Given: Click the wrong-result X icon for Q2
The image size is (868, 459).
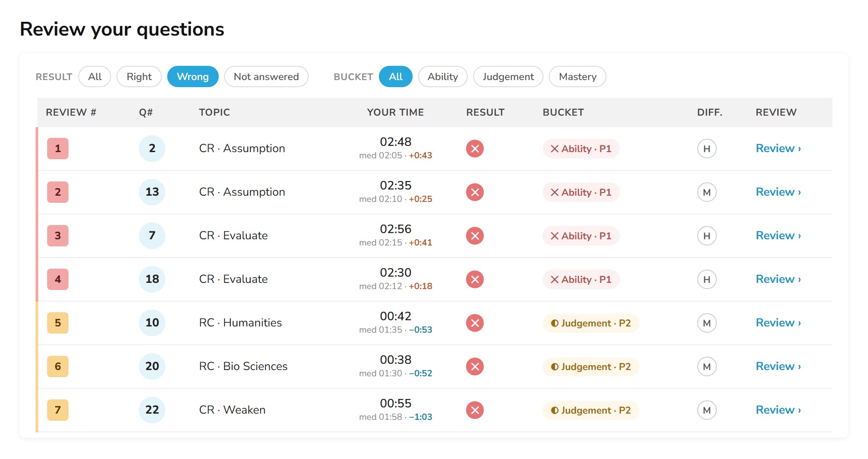Looking at the screenshot, I should coord(475,149).
